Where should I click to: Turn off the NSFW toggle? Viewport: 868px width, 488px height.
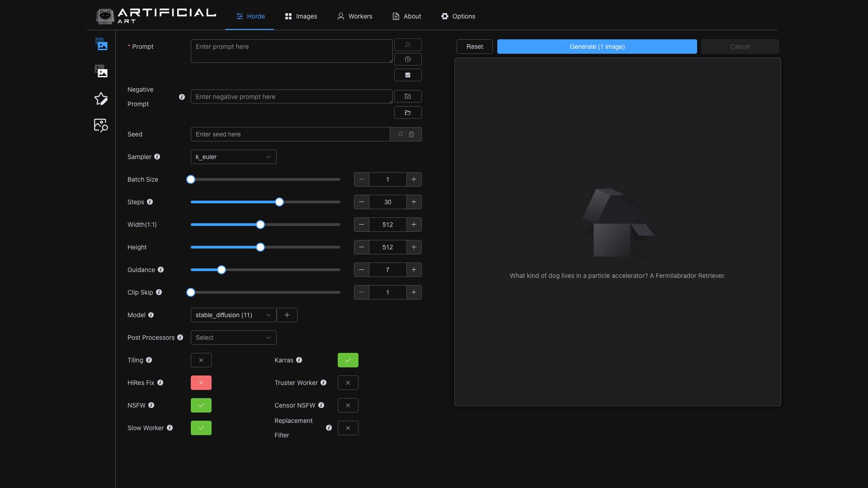[x=201, y=405]
